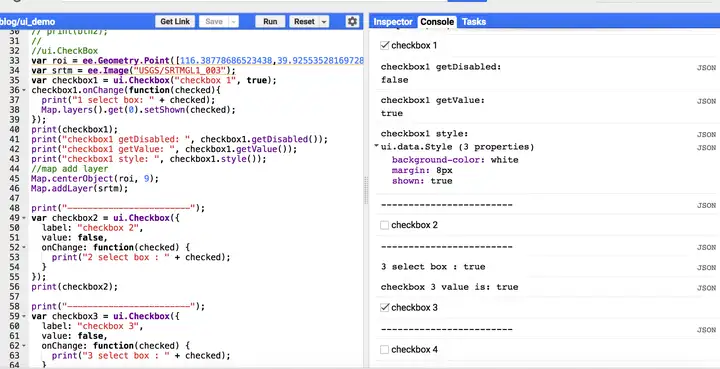Image resolution: width=720 pixels, height=369 pixels.
Task: Open the Reset button dropdown arrow
Action: click(x=324, y=22)
